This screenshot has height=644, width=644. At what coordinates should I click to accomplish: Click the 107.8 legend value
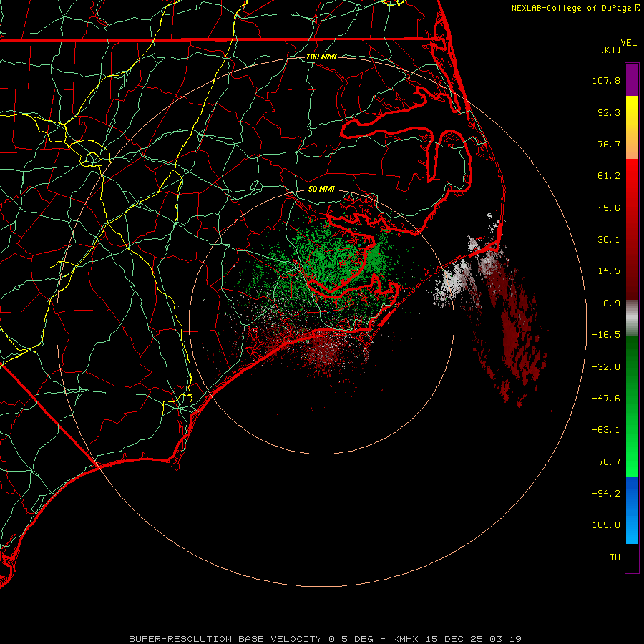(x=606, y=80)
